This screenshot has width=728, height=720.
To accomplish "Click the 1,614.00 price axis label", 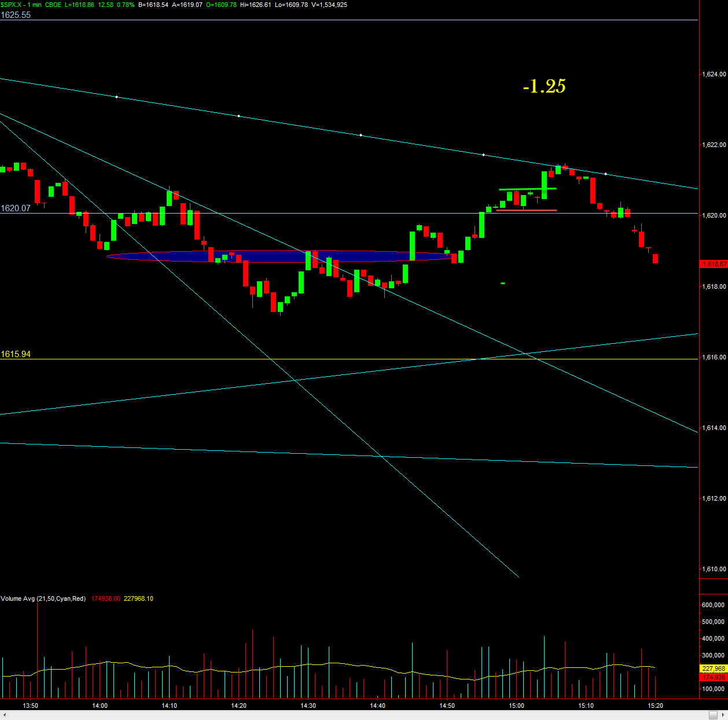I will (x=714, y=428).
